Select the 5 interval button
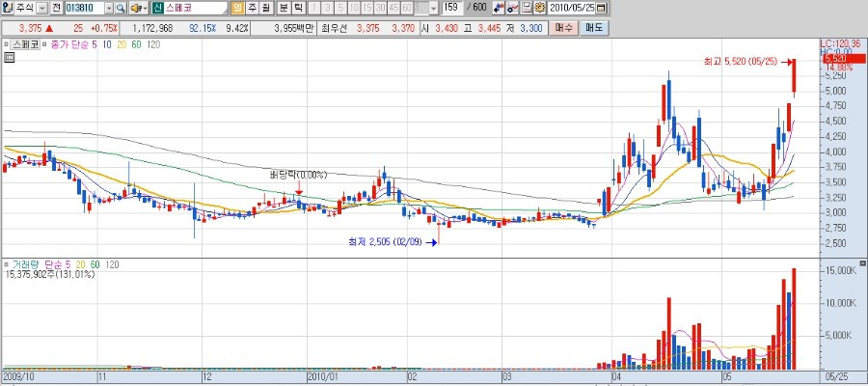 tap(339, 9)
